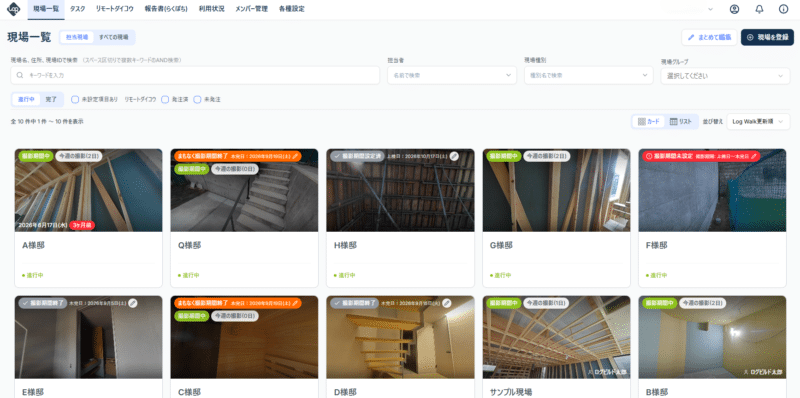This screenshot has width=800, height=398.
Task: Click checkmark icon on H様邸 gray badge
Action: (336, 156)
